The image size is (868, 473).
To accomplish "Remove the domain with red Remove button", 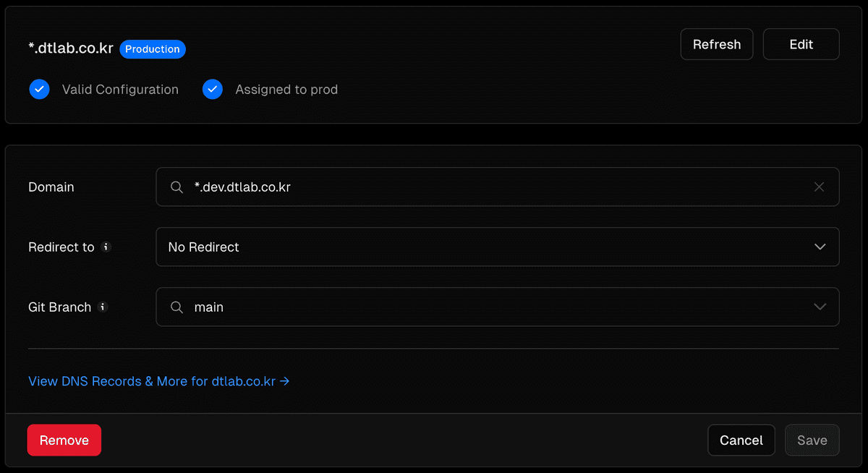I will (x=64, y=440).
